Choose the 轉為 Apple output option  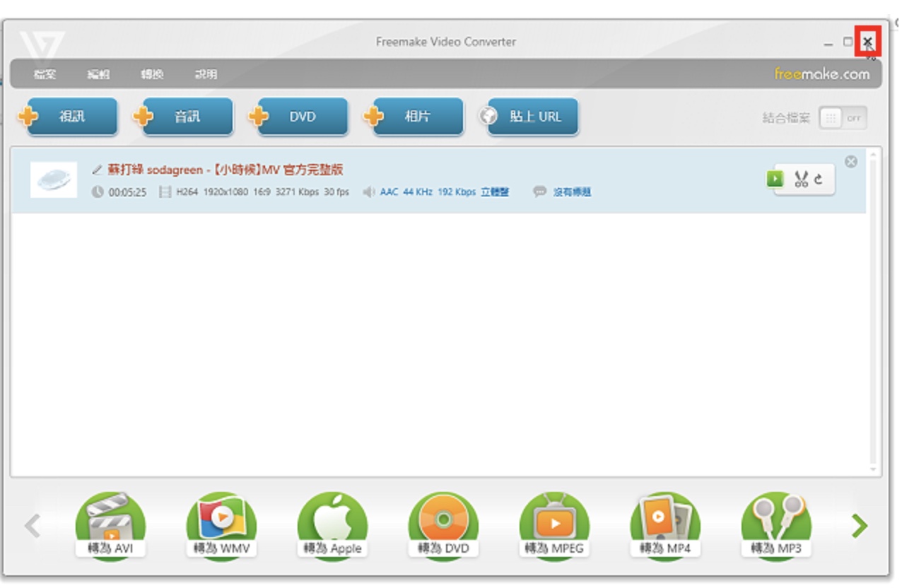click(x=332, y=525)
